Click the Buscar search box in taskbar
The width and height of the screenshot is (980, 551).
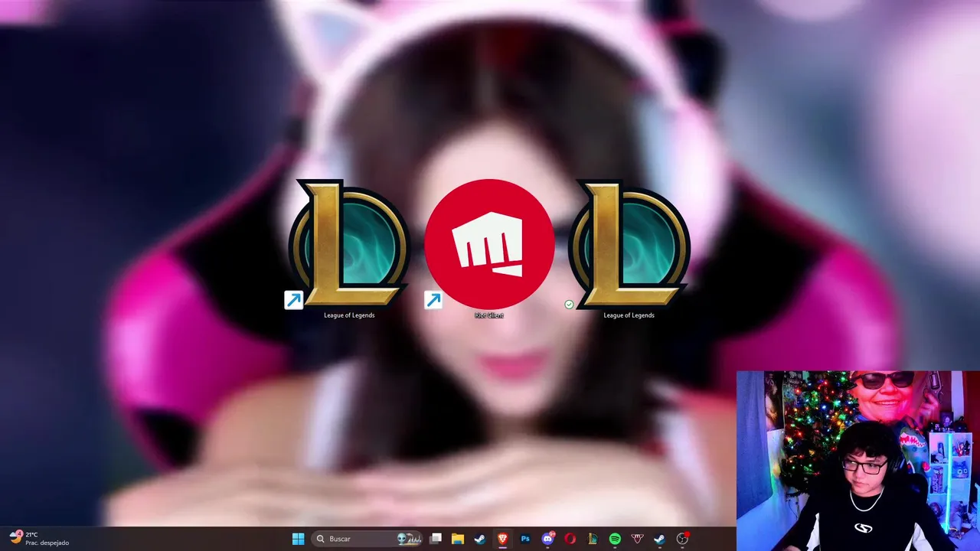click(367, 539)
